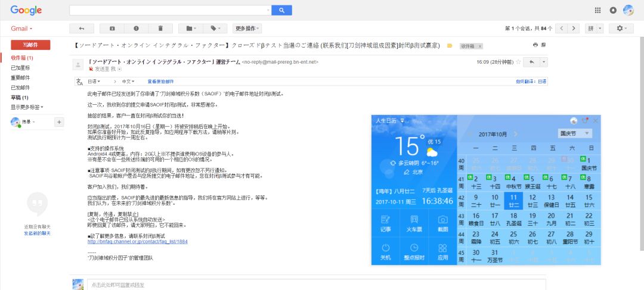Open the 国庆节 holiday dropdown
The image size is (644, 290).
click(575, 133)
